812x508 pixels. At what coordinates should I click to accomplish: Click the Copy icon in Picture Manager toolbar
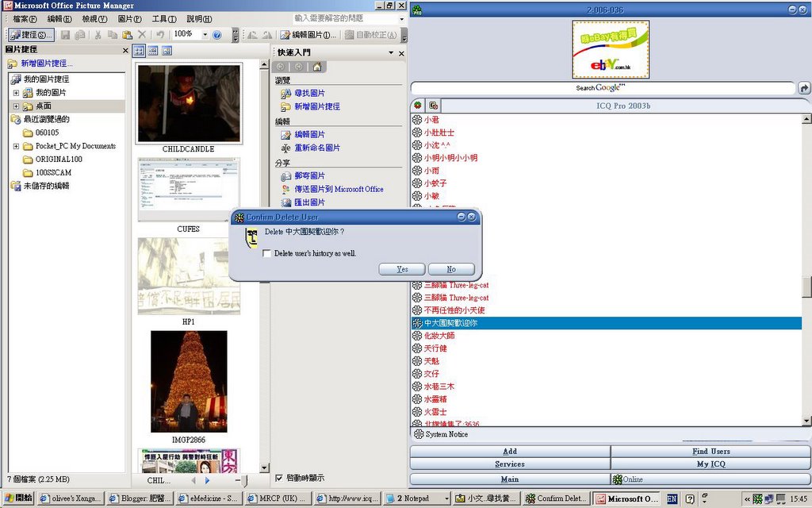pyautogui.click(x=113, y=35)
